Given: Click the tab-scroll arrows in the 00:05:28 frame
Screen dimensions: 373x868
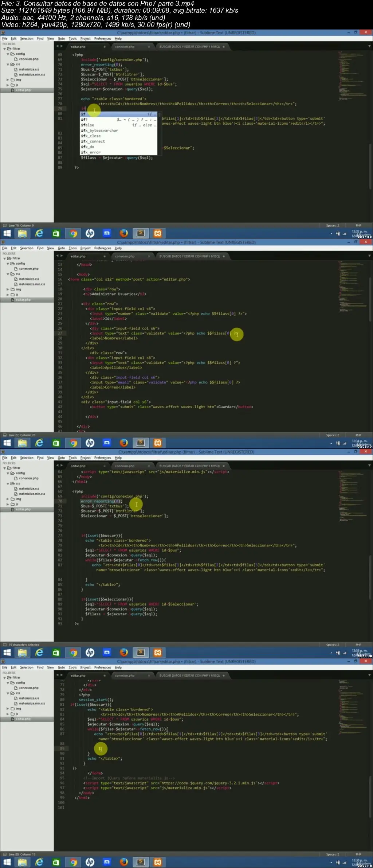Looking at the screenshot, I should (x=59, y=466).
